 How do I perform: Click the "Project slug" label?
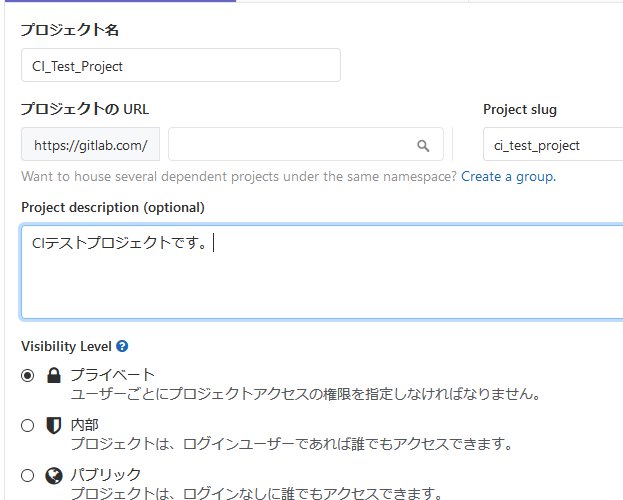coord(520,109)
